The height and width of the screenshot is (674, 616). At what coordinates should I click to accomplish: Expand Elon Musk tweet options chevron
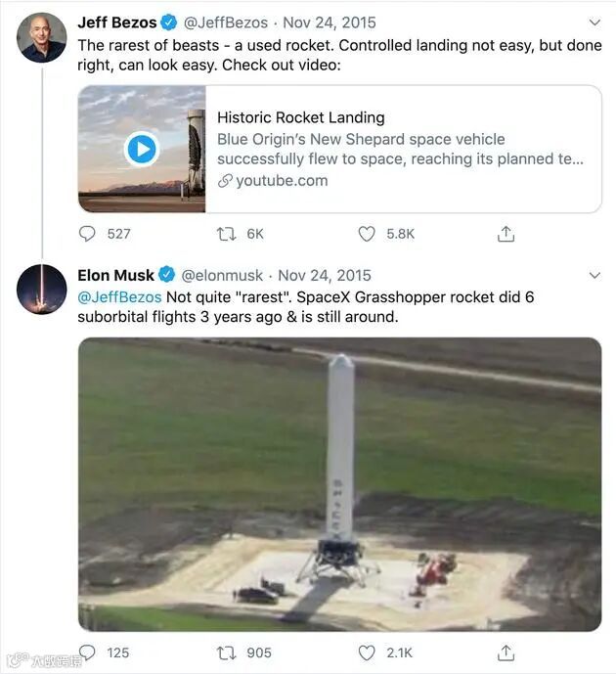click(594, 275)
